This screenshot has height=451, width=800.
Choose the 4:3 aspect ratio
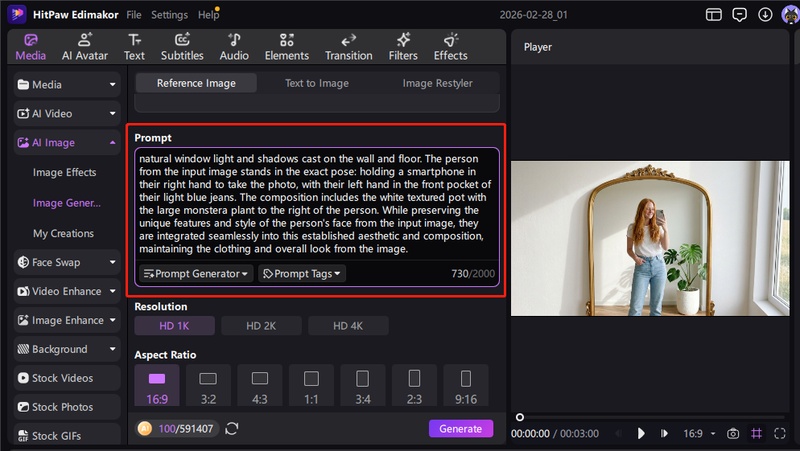pos(260,386)
